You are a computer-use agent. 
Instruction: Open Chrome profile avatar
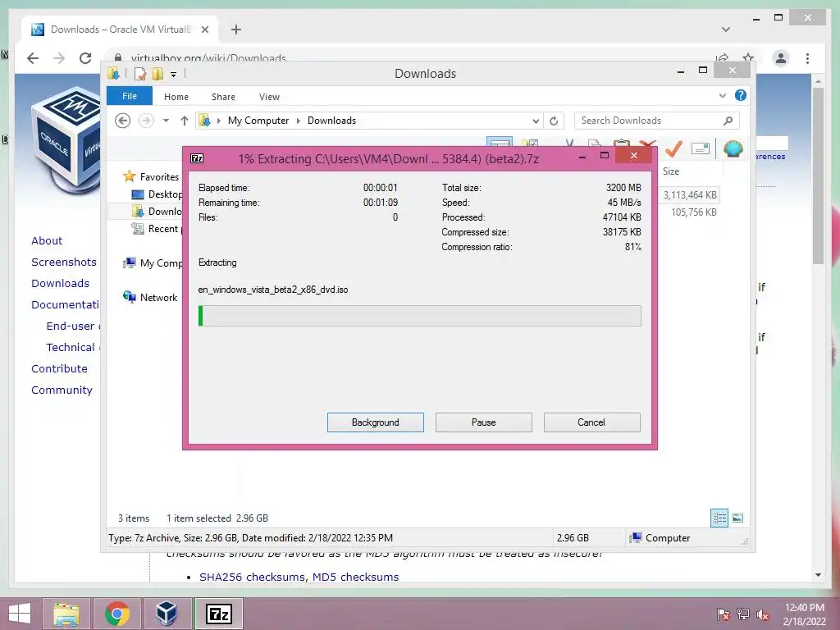pos(781,58)
